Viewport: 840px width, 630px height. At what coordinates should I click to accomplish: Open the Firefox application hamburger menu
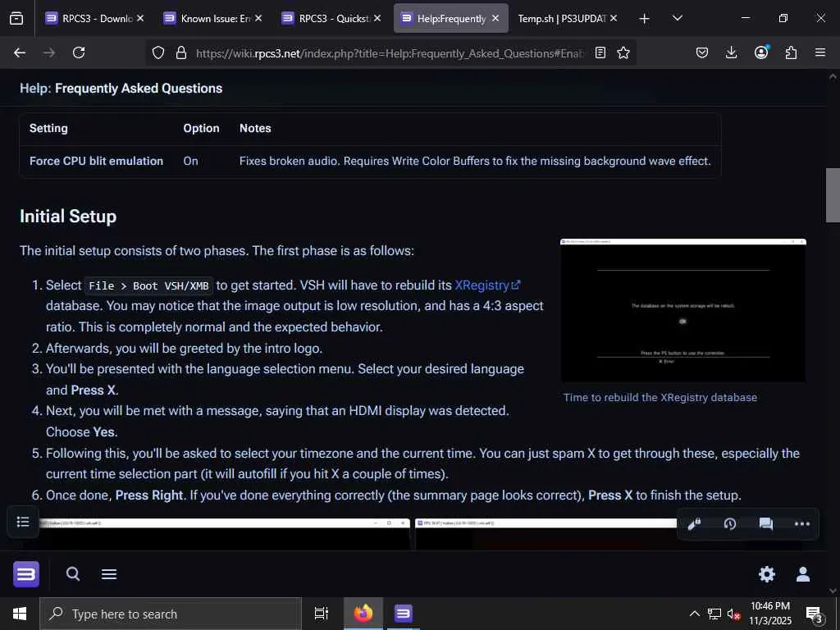(820, 52)
